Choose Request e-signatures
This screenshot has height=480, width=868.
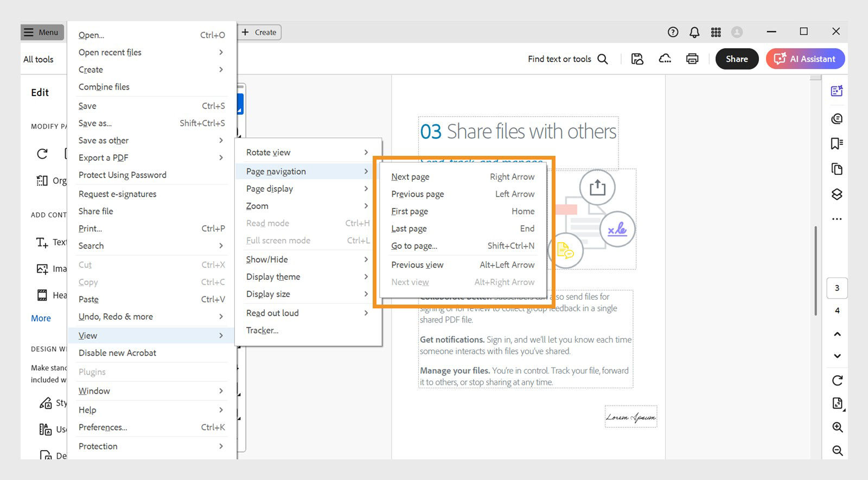click(151, 194)
